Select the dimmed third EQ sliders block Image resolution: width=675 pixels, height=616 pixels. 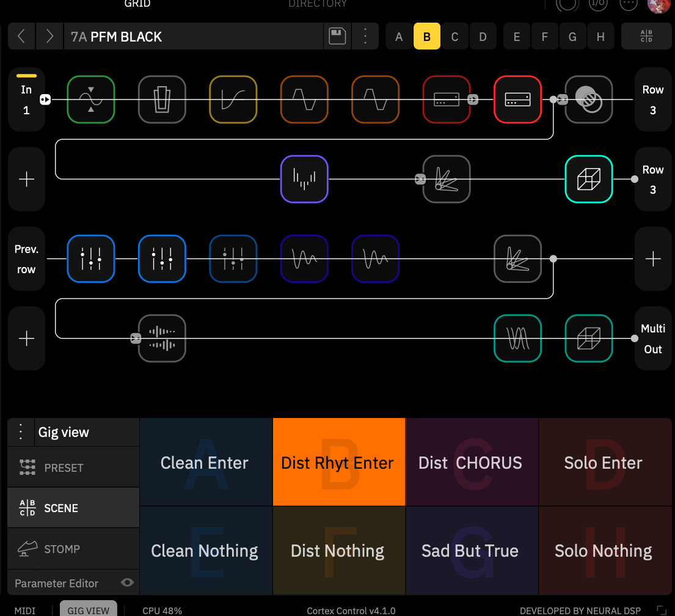pyautogui.click(x=233, y=259)
